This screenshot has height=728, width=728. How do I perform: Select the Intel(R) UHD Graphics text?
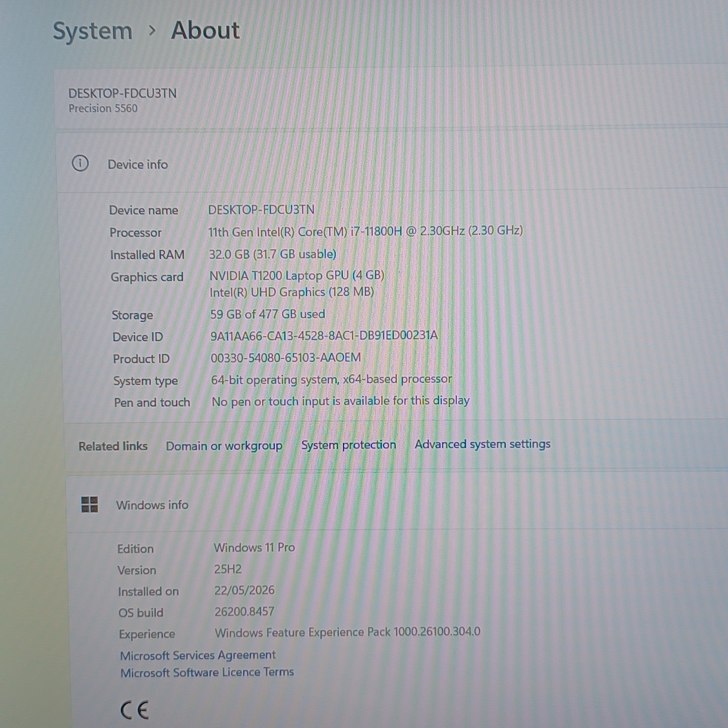pos(292,292)
